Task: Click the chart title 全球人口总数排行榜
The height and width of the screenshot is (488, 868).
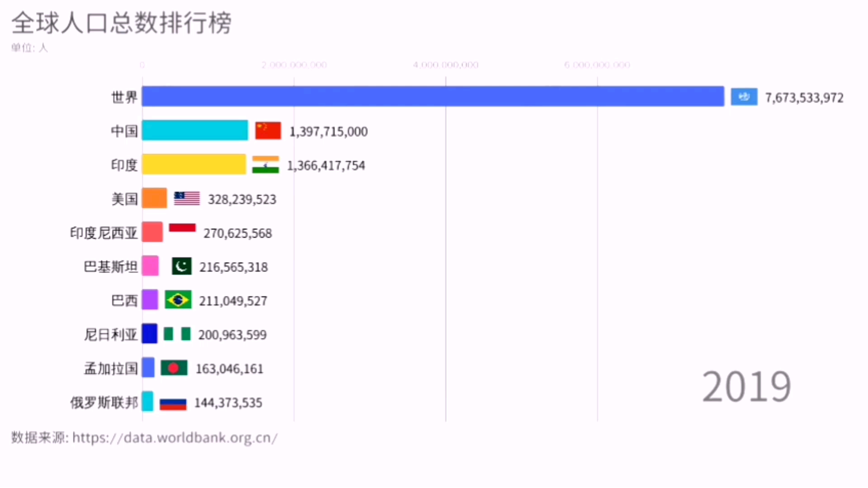Action: [x=122, y=23]
